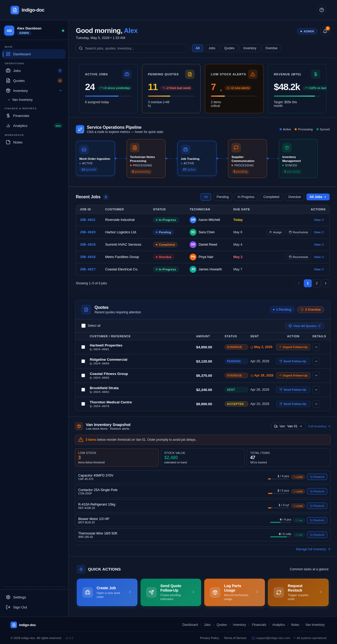Assign technician to JOB-4820
The image size is (337, 644).
click(275, 232)
